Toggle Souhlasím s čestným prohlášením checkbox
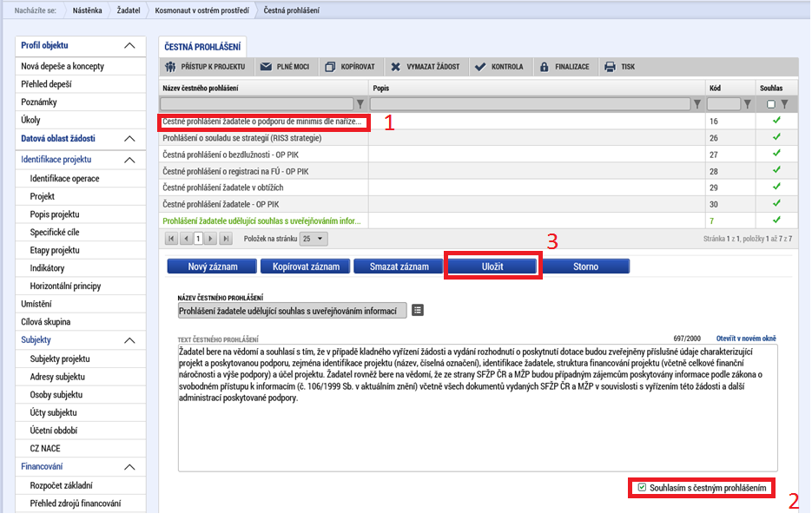Viewport: 812px width, 520px height. click(x=642, y=488)
